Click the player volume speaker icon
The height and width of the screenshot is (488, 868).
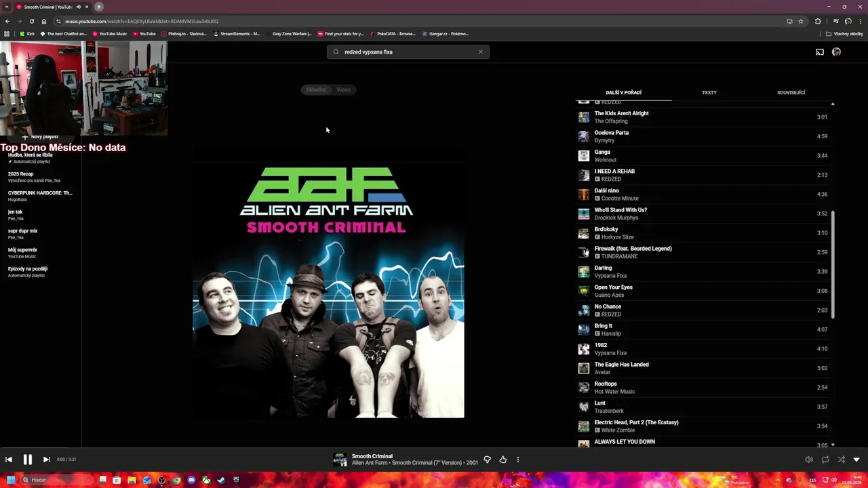[809, 460]
